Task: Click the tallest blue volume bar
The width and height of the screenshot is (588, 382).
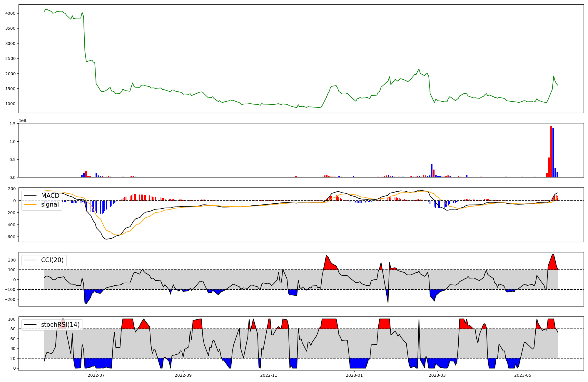Action: tap(553, 153)
